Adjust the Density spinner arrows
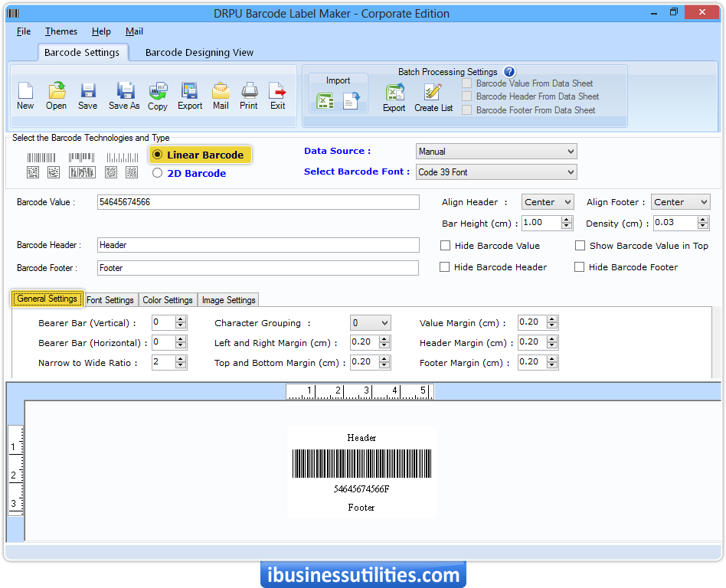This screenshot has width=726, height=588. [x=703, y=223]
